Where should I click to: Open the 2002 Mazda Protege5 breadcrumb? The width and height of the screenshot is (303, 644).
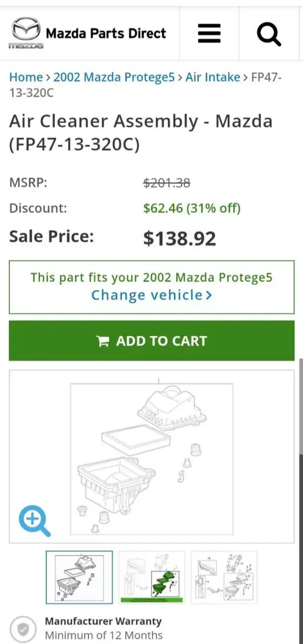114,77
